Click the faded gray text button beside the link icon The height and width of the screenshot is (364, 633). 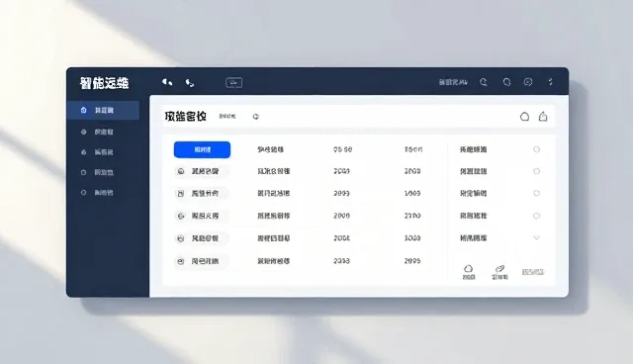coord(533,272)
